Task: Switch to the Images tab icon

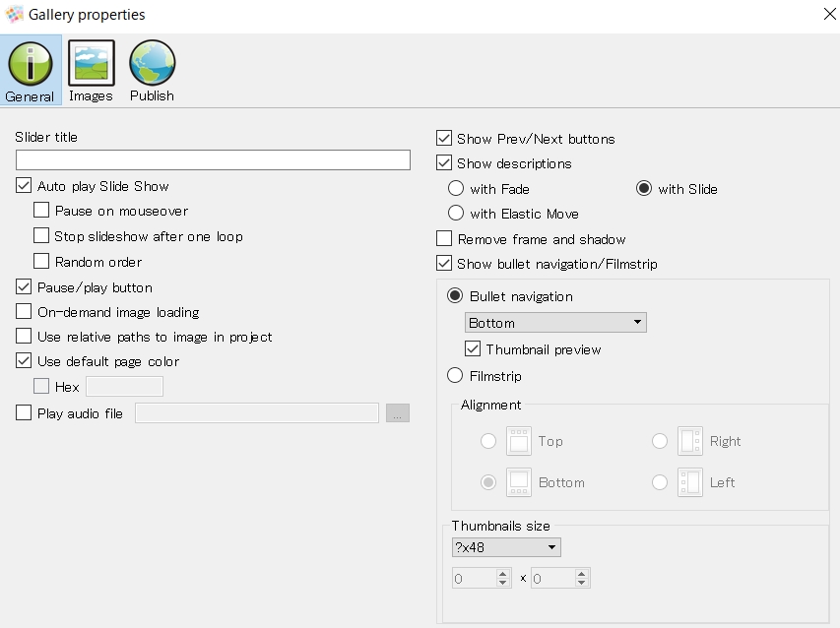Action: (91, 63)
